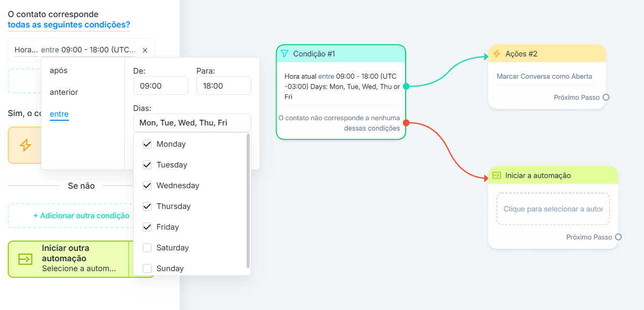644x310 pixels.
Task: Click the funnel icon on Condição #1
Action: 284,54
